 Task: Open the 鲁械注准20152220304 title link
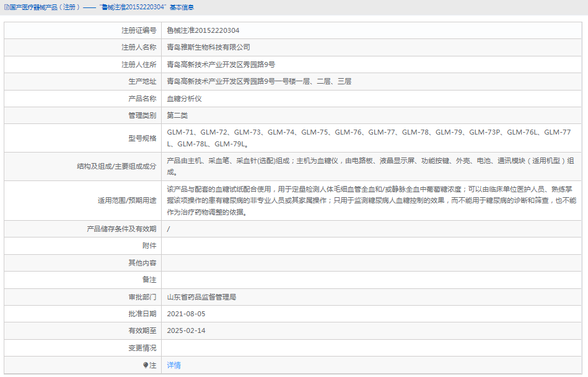pos(132,7)
